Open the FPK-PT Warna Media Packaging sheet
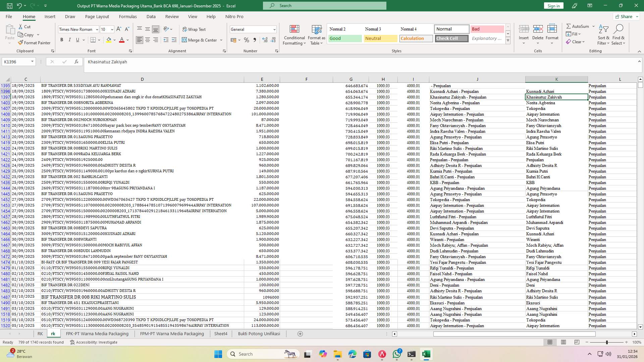Image resolution: width=644 pixels, height=362 pixels. [97, 334]
